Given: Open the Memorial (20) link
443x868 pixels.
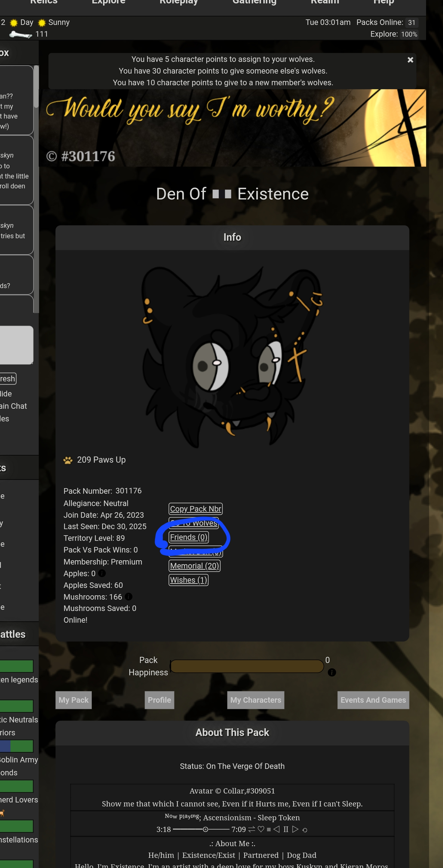Looking at the screenshot, I should click(194, 566).
